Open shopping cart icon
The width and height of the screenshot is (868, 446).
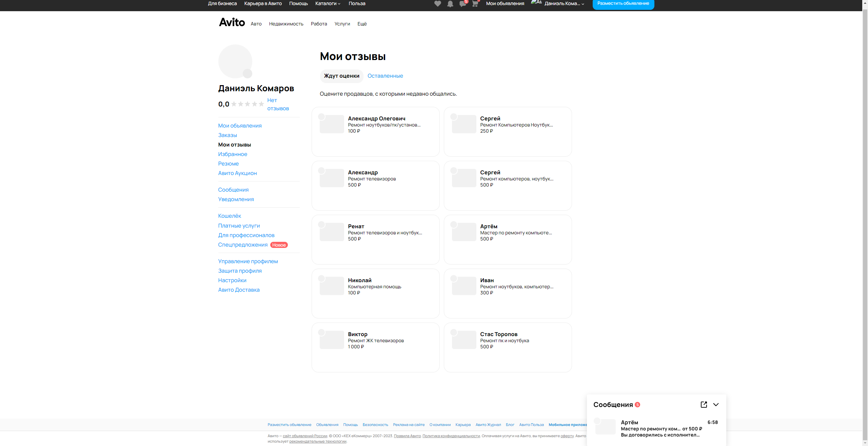(475, 4)
